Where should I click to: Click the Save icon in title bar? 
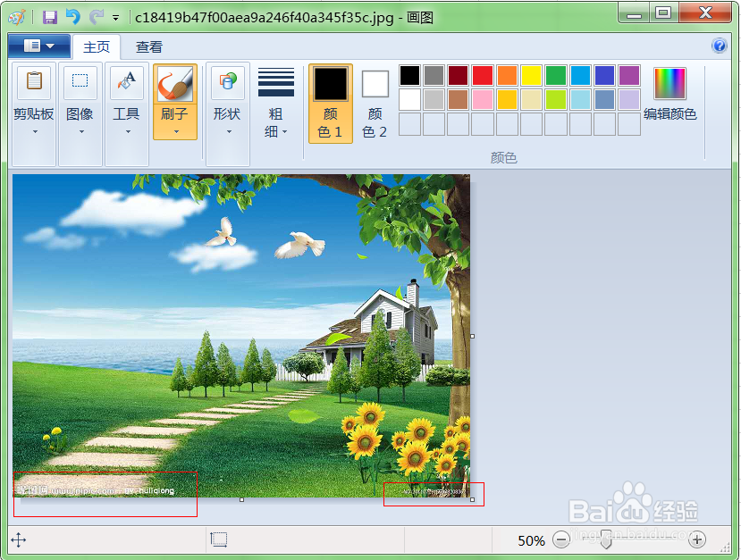pyautogui.click(x=50, y=18)
